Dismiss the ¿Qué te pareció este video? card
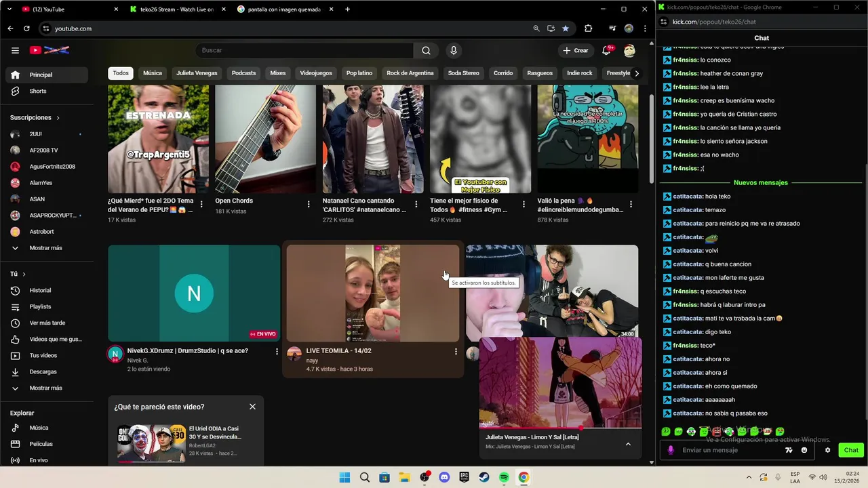 click(x=252, y=407)
